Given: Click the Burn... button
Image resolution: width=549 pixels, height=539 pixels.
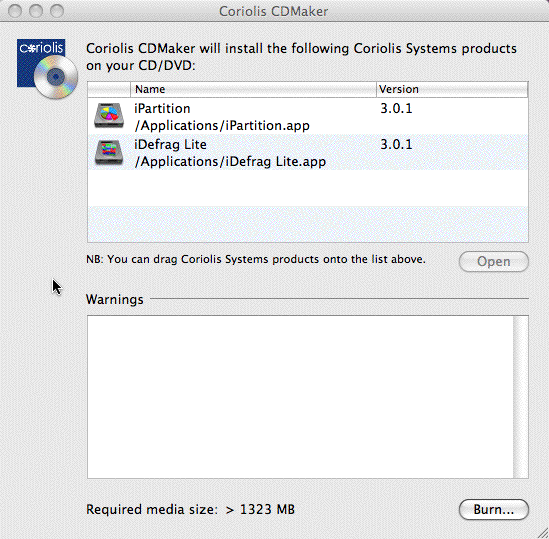Looking at the screenshot, I should tap(493, 510).
